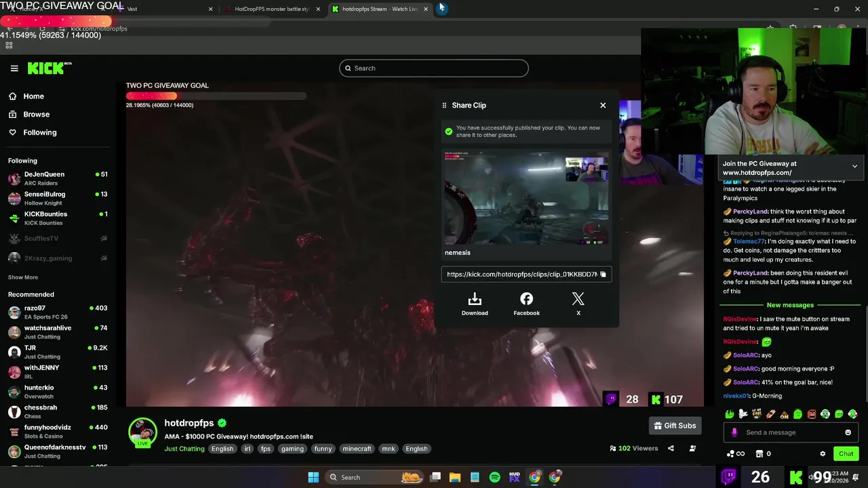Close the Share Clip dialog
The width and height of the screenshot is (868, 488).
click(x=603, y=105)
